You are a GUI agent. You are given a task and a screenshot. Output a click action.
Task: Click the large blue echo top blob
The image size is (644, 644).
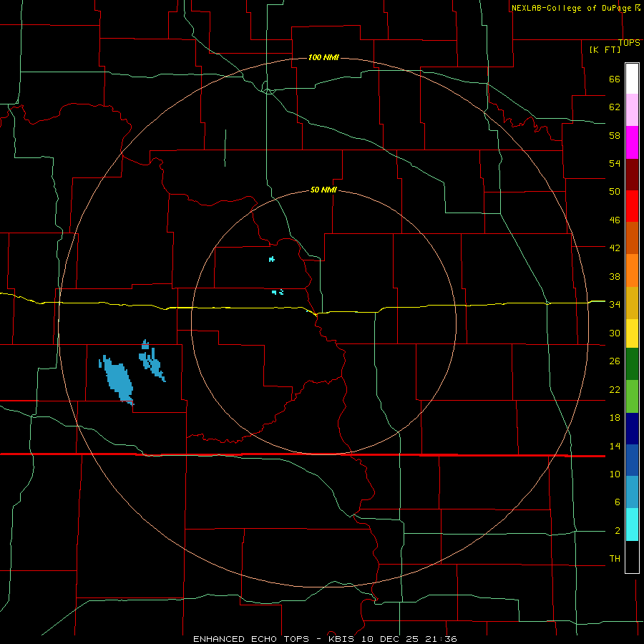[x=117, y=380]
